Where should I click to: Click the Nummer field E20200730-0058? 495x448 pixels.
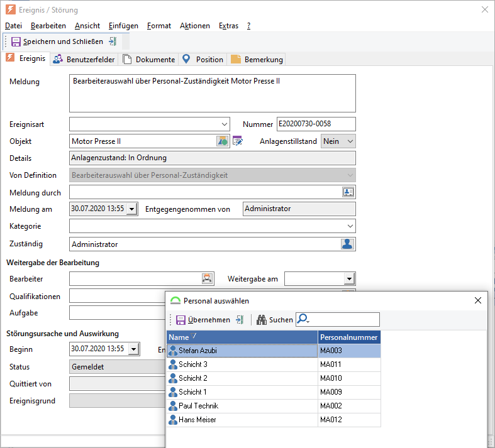pos(316,124)
